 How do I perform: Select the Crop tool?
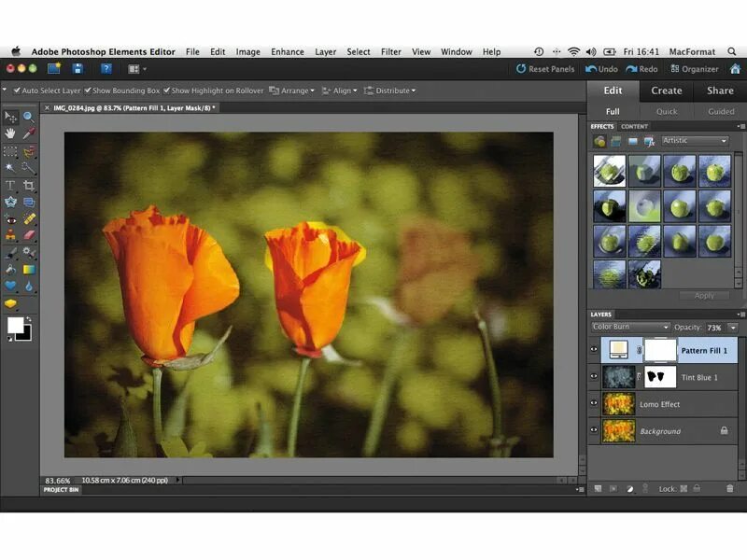coord(29,186)
